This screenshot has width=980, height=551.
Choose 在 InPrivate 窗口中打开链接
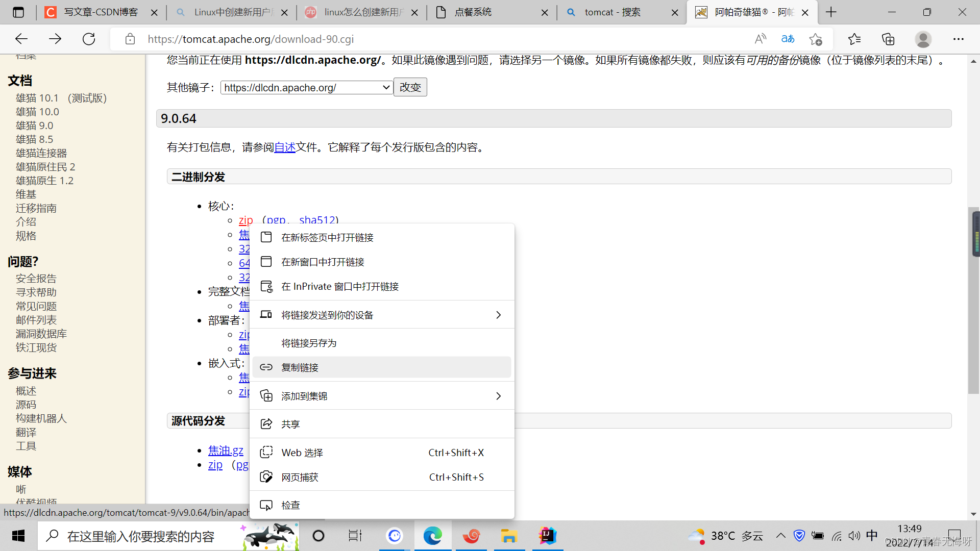pos(382,286)
